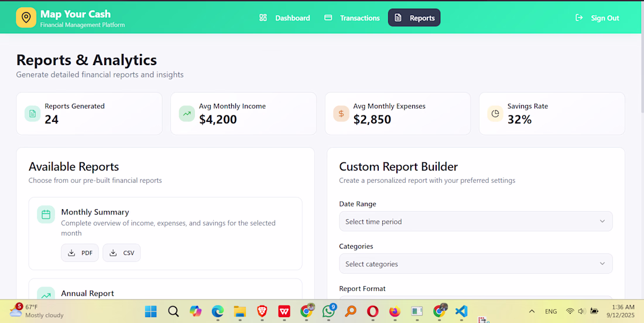Image resolution: width=644 pixels, height=323 pixels.
Task: Click the Avg Monthly Expenses dollar icon
Action: point(341,114)
